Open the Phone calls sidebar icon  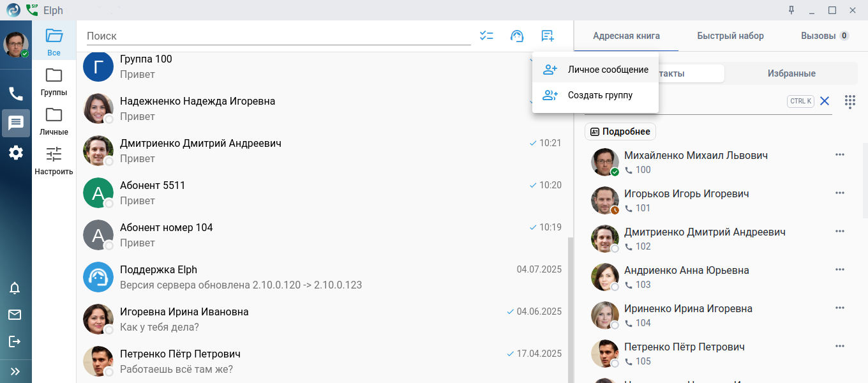coord(16,94)
